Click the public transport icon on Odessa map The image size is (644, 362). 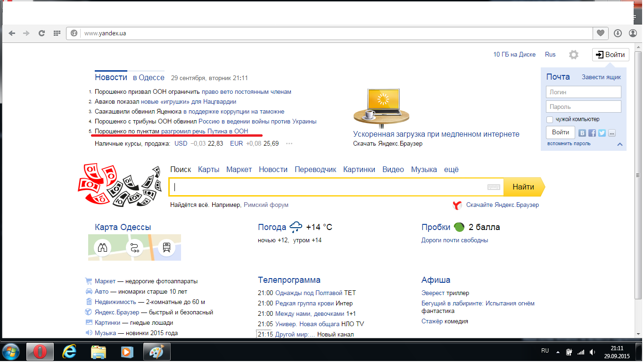(x=166, y=247)
